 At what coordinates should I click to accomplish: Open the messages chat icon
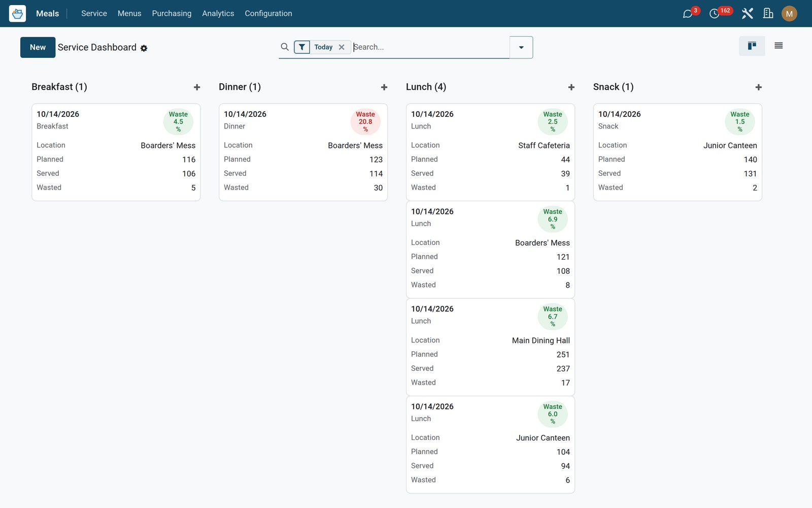click(688, 14)
